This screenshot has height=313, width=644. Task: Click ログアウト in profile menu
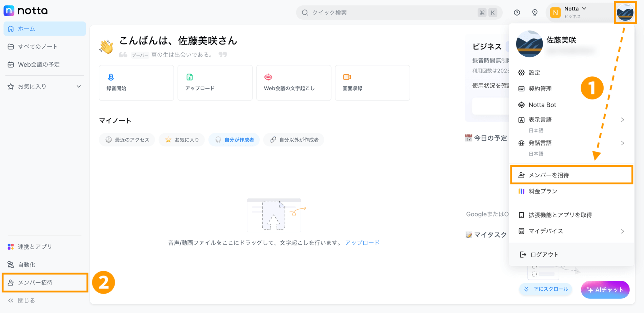[571, 255]
